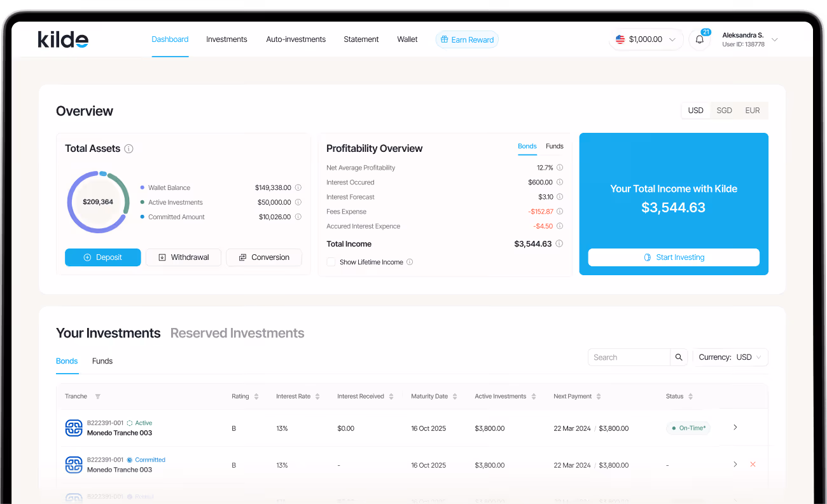Screen dimensions: 827x504
Task: Open the Dashboard tab
Action: click(x=170, y=39)
